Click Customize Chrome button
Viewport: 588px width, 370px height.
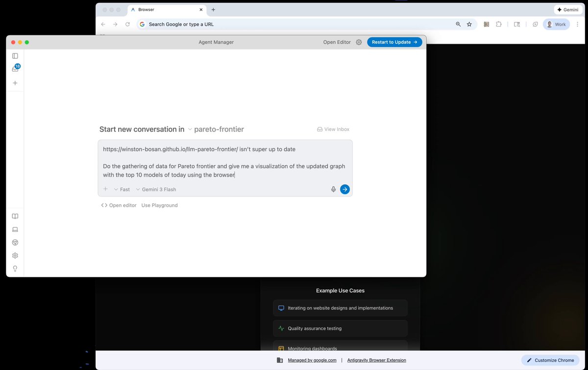point(550,360)
